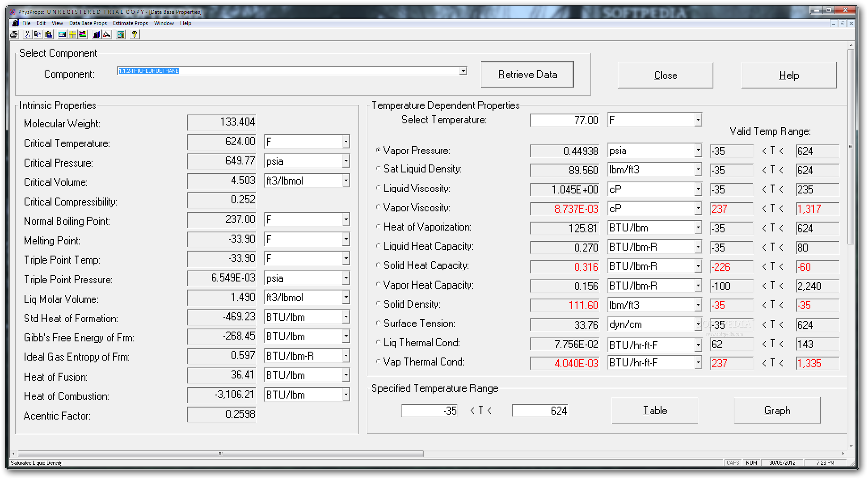Click the yellow cross toolbar icon
This screenshot has width=868, height=479.
click(72, 34)
